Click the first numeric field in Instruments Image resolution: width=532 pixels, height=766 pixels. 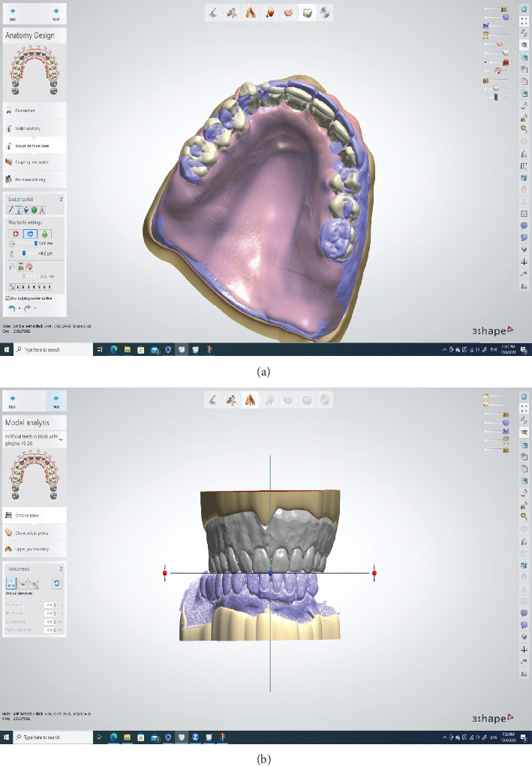(x=50, y=605)
